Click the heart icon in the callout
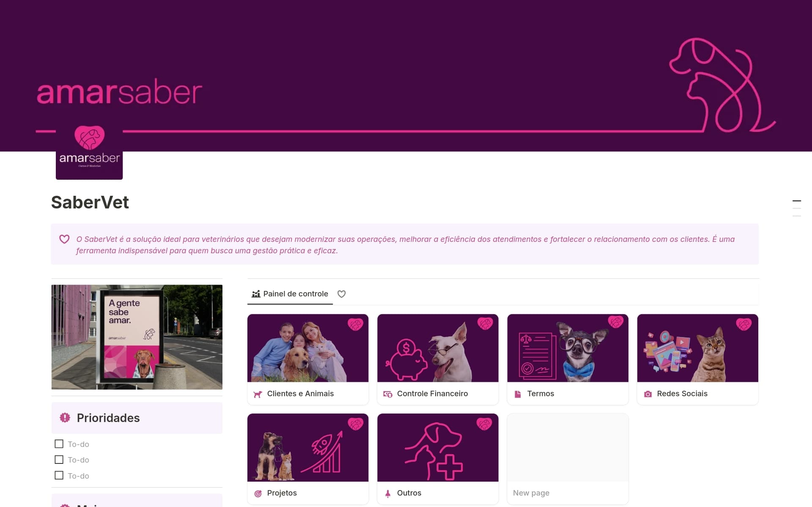The width and height of the screenshot is (812, 507). (x=64, y=239)
